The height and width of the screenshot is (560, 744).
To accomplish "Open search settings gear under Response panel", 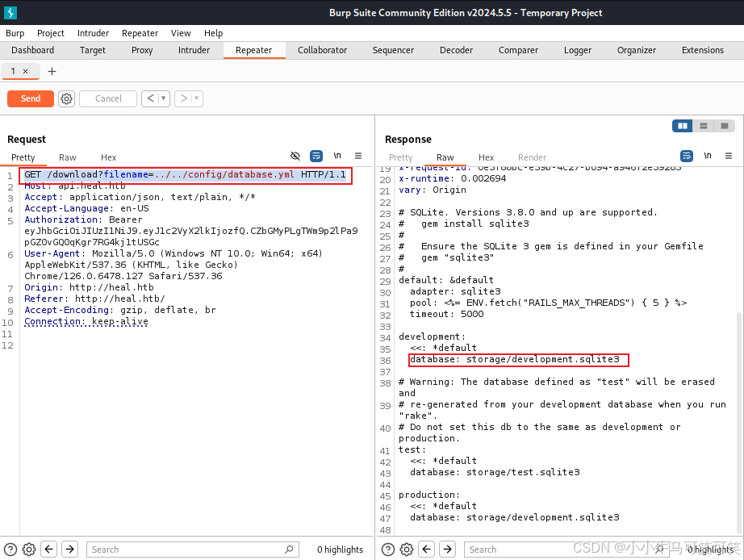I will click(x=407, y=550).
